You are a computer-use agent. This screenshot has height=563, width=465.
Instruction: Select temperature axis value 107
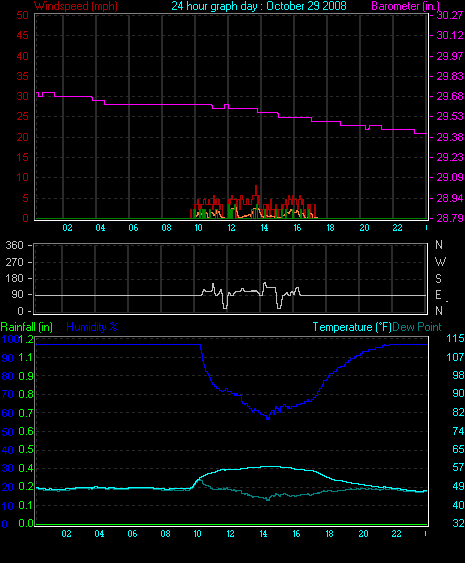click(x=455, y=357)
